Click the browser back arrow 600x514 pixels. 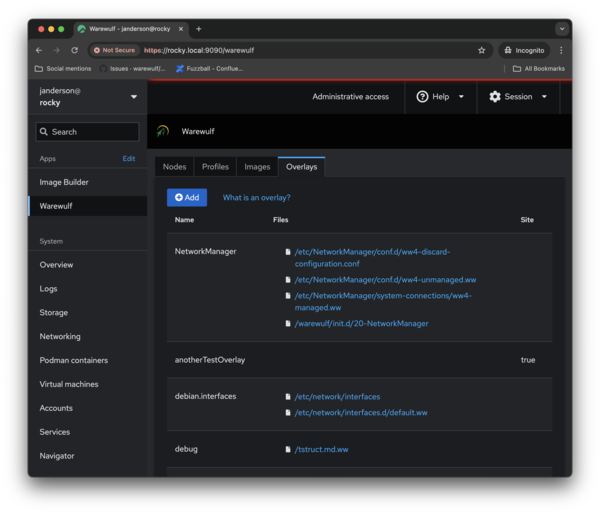[39, 50]
